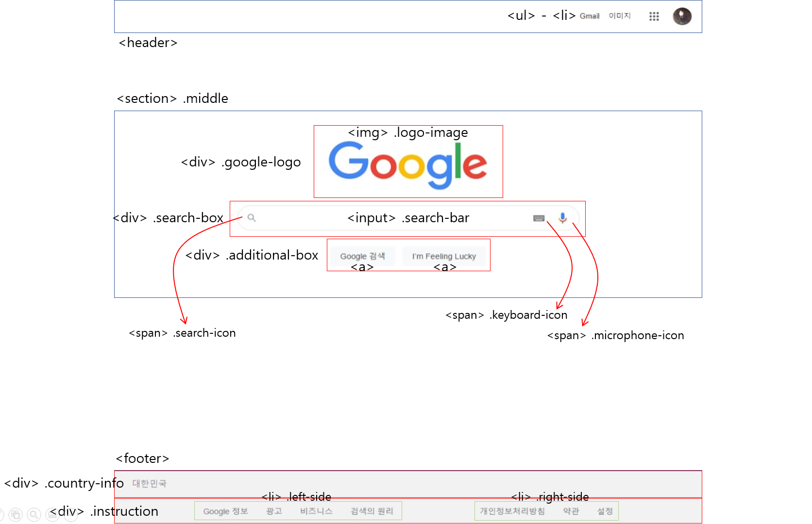Select the <li> .right-side label
This screenshot has height=524, width=812.
(x=550, y=497)
